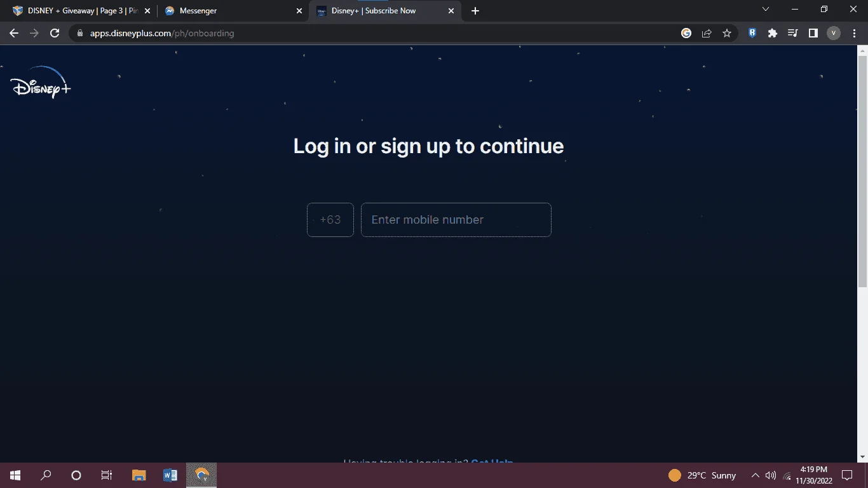The image size is (868, 488).
Task: Switch to the Messenger tab
Action: (x=232, y=11)
